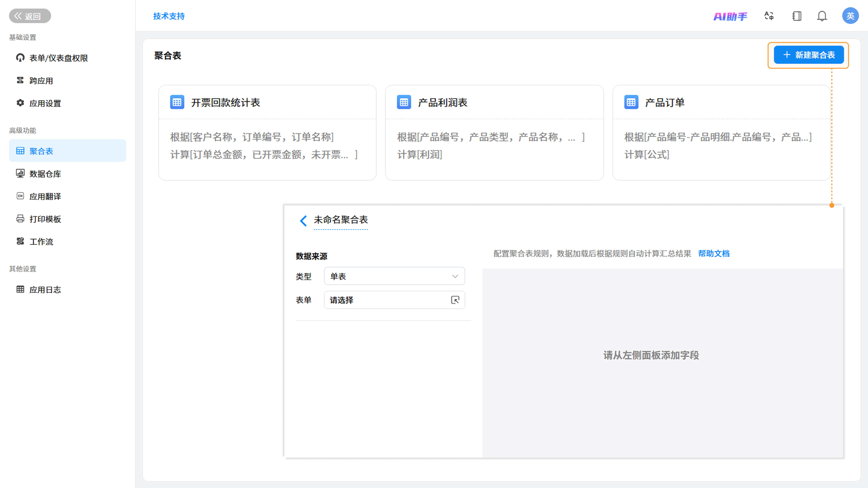Click the 表单/仪表盘权限 dashboard icon
This screenshot has width=868, height=488.
20,58
